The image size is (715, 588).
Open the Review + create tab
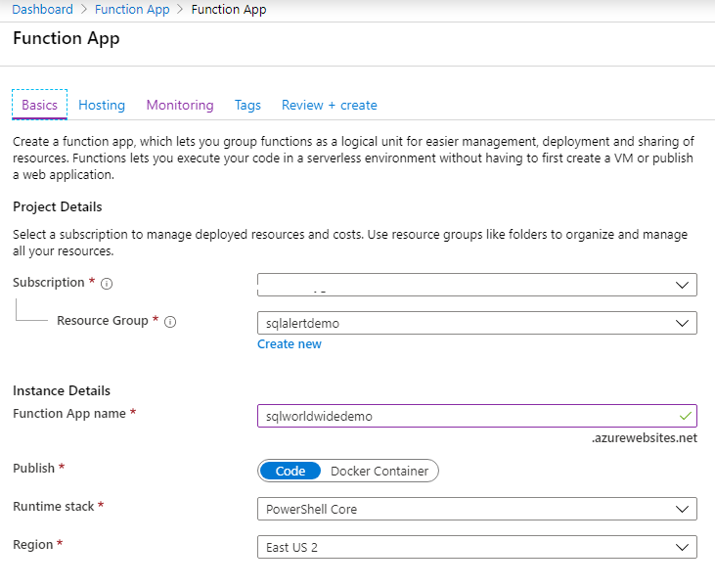329,105
